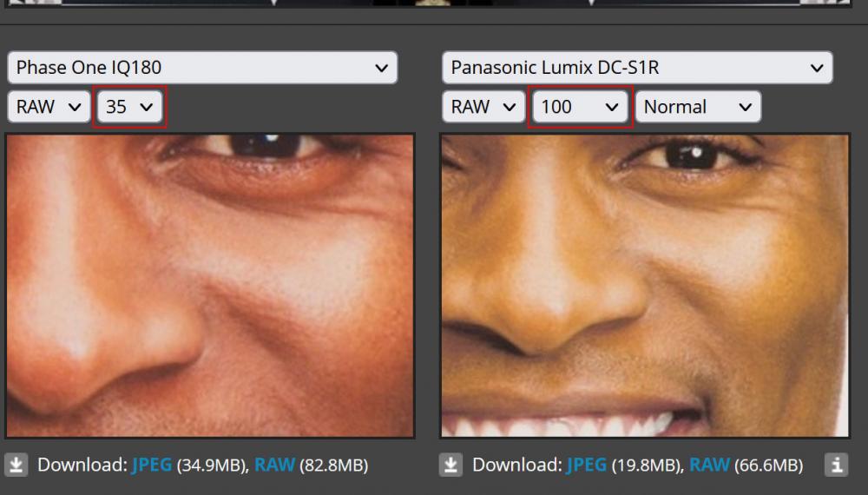Click the Phase One IQ180 sample image crop
The image size is (868, 495).
pos(210,286)
